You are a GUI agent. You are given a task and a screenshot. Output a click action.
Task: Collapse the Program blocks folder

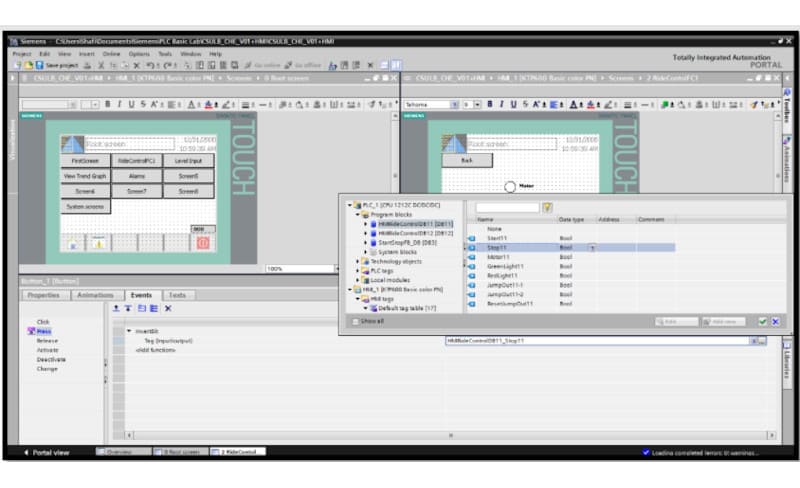tap(358, 214)
